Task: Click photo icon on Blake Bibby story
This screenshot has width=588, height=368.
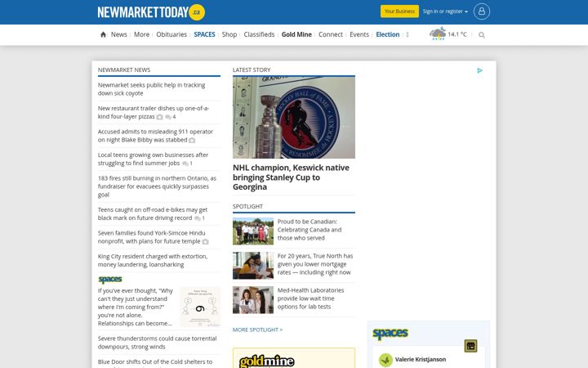Action: [x=192, y=140]
